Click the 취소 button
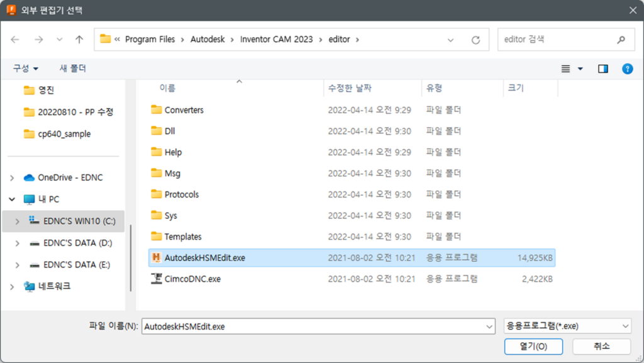Viewport: 644px width, 363px height. (x=601, y=347)
